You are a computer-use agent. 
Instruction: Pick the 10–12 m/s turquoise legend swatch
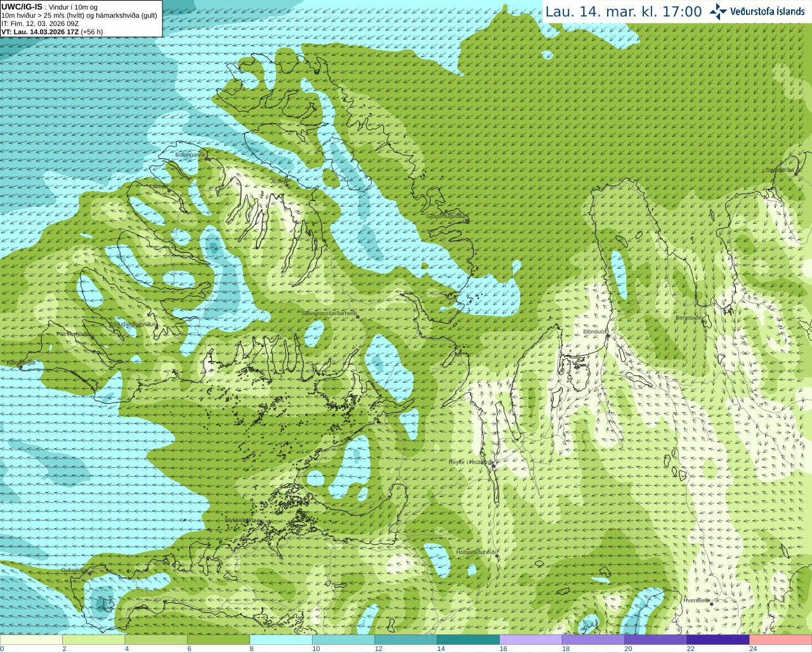(344, 639)
